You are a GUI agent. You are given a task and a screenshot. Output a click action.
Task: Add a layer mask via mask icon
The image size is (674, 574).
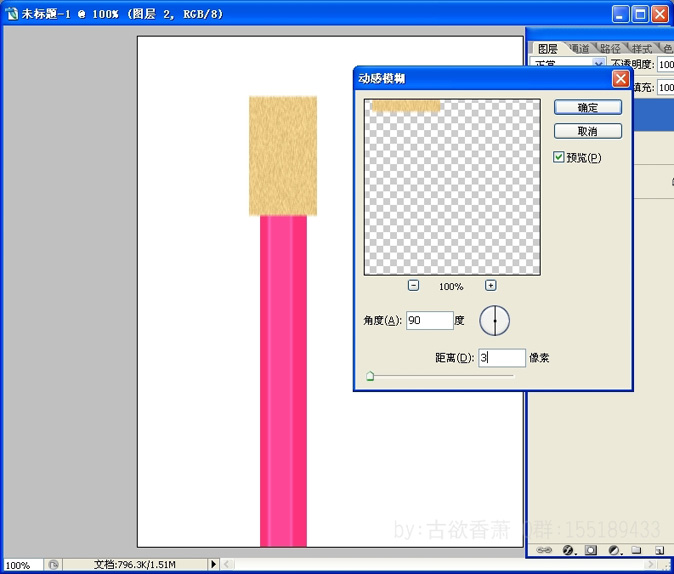(591, 550)
